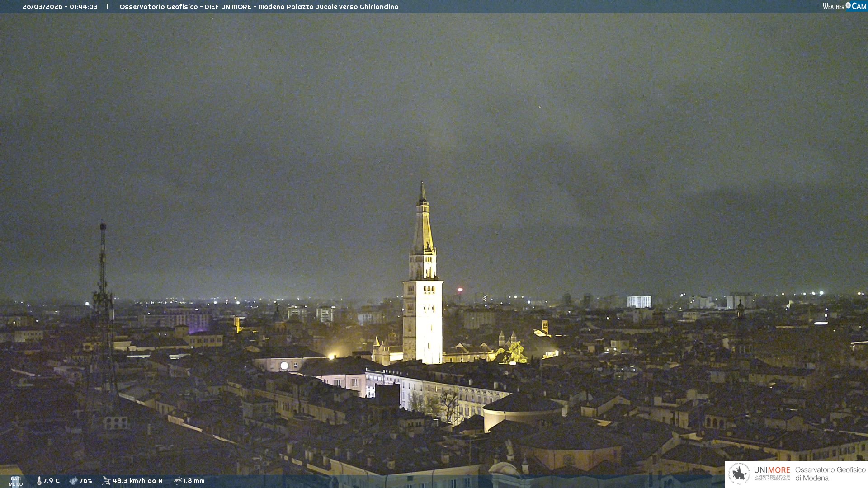Viewport: 868px width, 488px height.
Task: Click the humidity droplets icon
Action: click(73, 481)
